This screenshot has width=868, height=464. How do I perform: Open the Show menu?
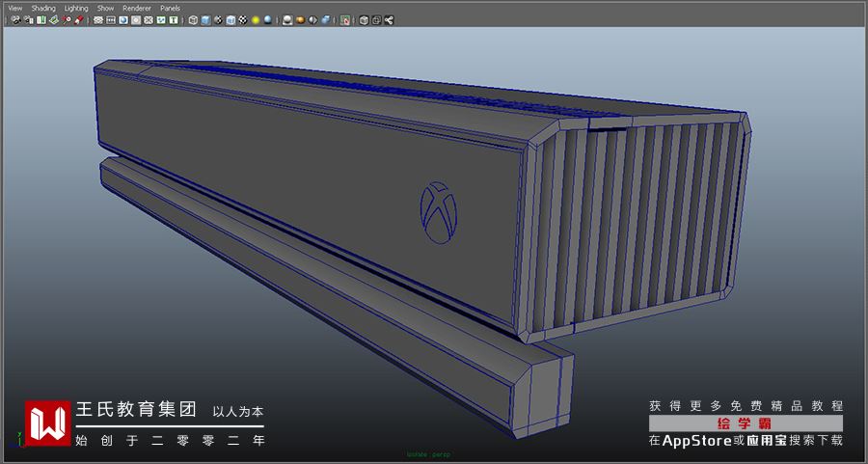point(105,9)
